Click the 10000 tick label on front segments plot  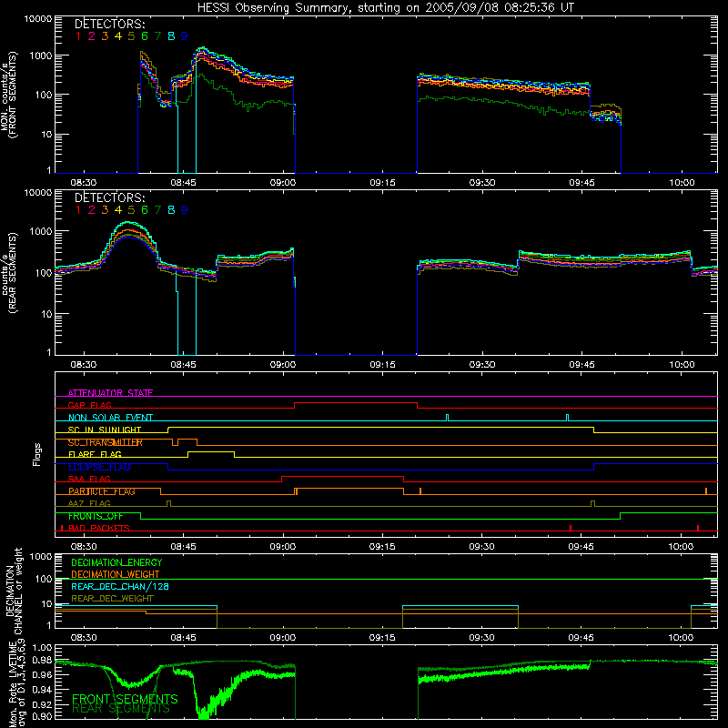[38, 19]
